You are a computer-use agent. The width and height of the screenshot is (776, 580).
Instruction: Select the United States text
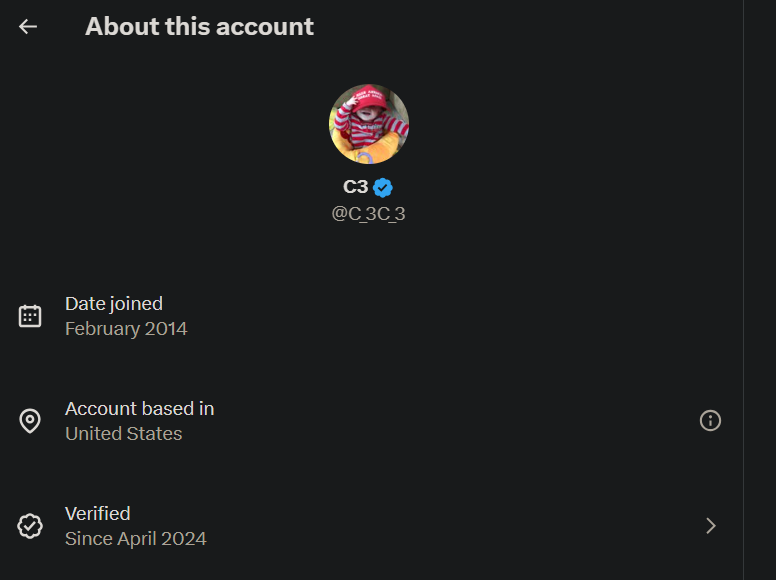(123, 434)
